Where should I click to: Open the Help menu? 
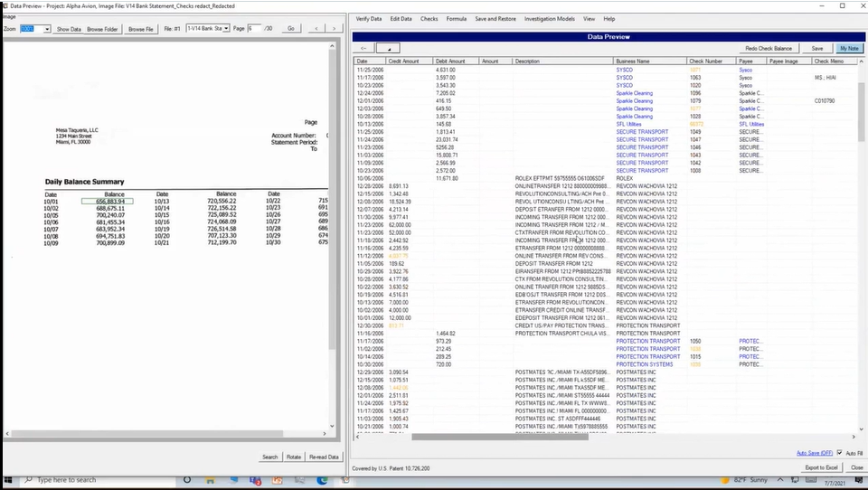pyautogui.click(x=609, y=19)
